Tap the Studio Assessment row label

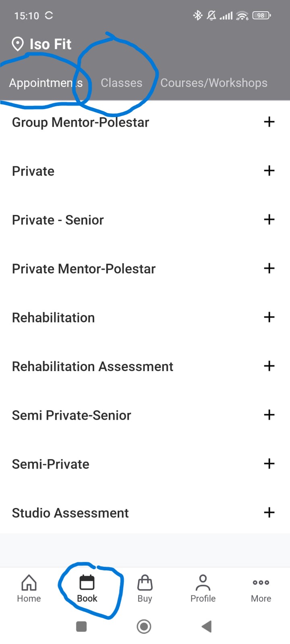70,513
